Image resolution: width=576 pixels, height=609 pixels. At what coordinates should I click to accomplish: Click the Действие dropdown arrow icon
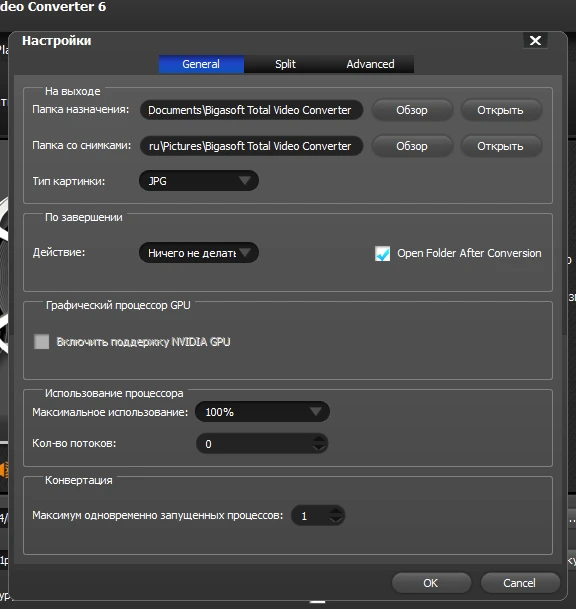tap(245, 252)
